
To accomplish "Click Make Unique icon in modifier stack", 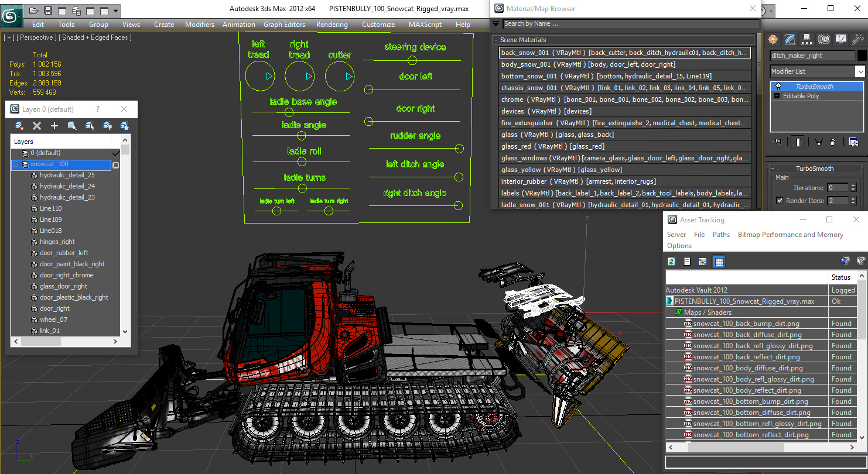I will (819, 142).
